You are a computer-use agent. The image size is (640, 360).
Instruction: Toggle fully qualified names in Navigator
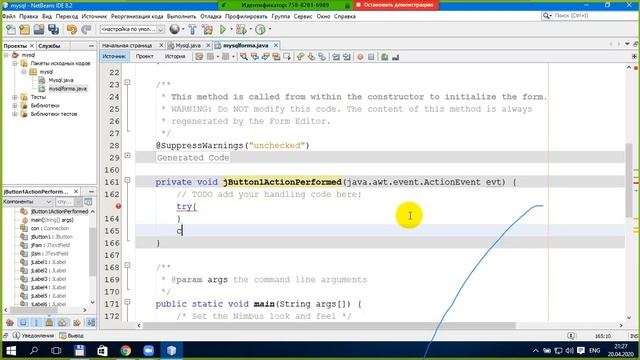76,323
